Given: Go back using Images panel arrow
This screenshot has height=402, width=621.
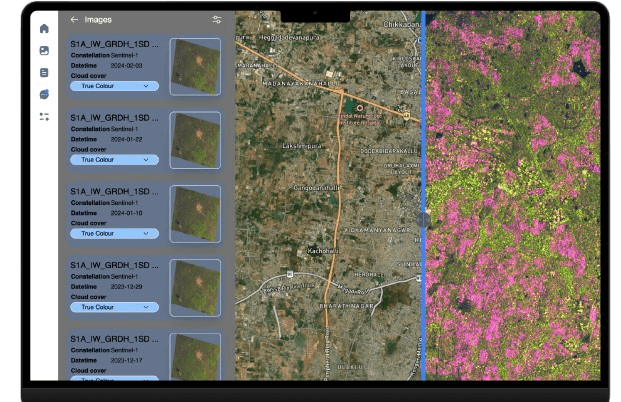Looking at the screenshot, I should (74, 19).
